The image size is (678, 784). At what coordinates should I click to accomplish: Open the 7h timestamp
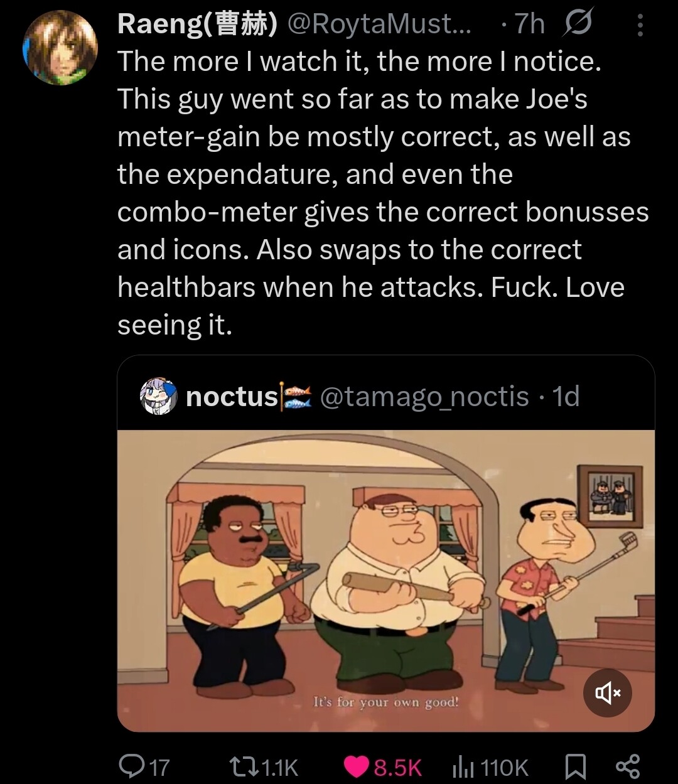click(529, 24)
